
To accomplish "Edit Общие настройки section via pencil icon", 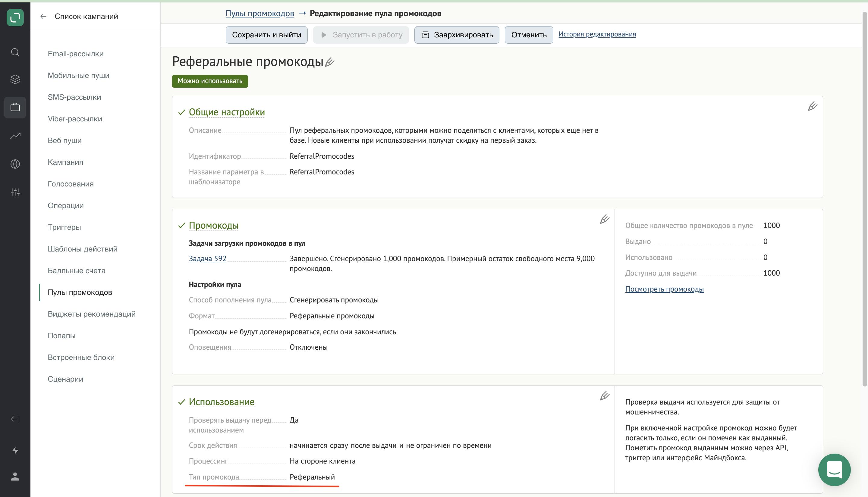I will [x=812, y=107].
